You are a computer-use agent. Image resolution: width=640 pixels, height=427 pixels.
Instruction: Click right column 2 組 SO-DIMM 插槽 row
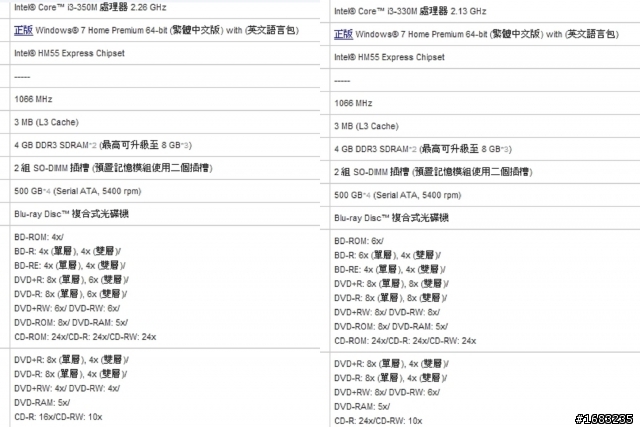tap(433, 172)
